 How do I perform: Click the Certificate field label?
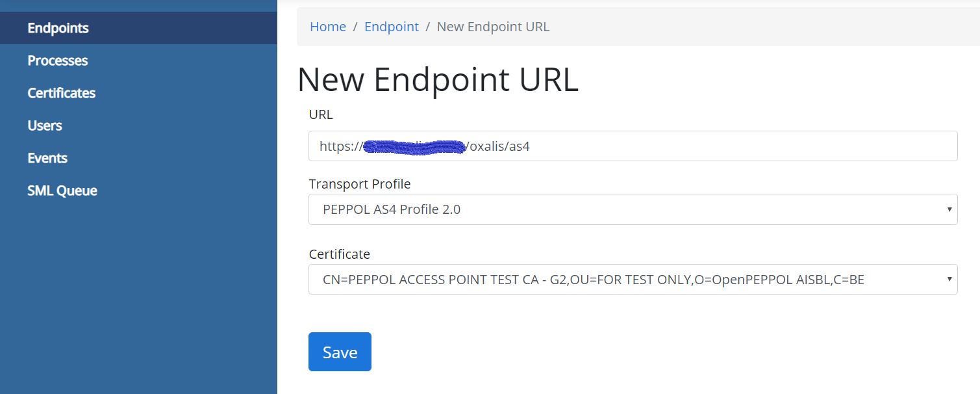pos(340,254)
